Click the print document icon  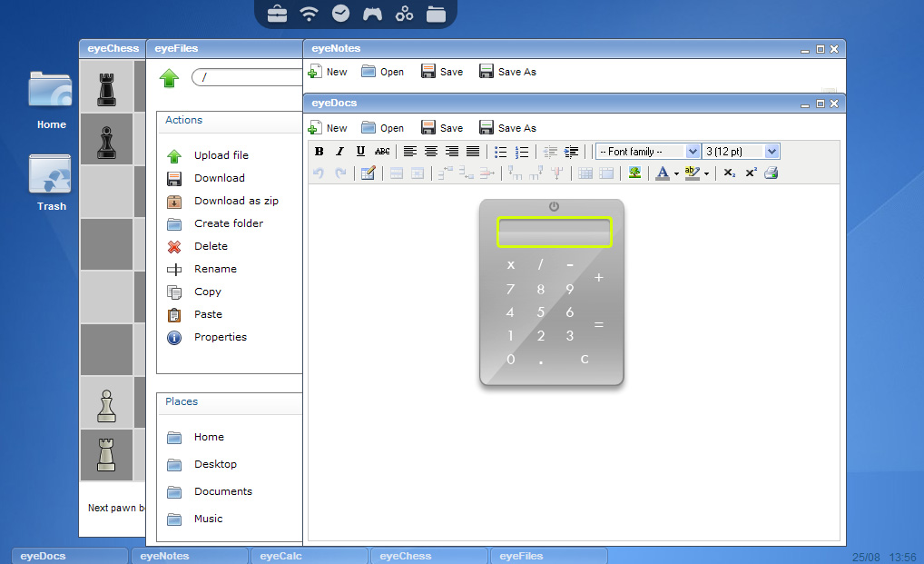point(771,173)
